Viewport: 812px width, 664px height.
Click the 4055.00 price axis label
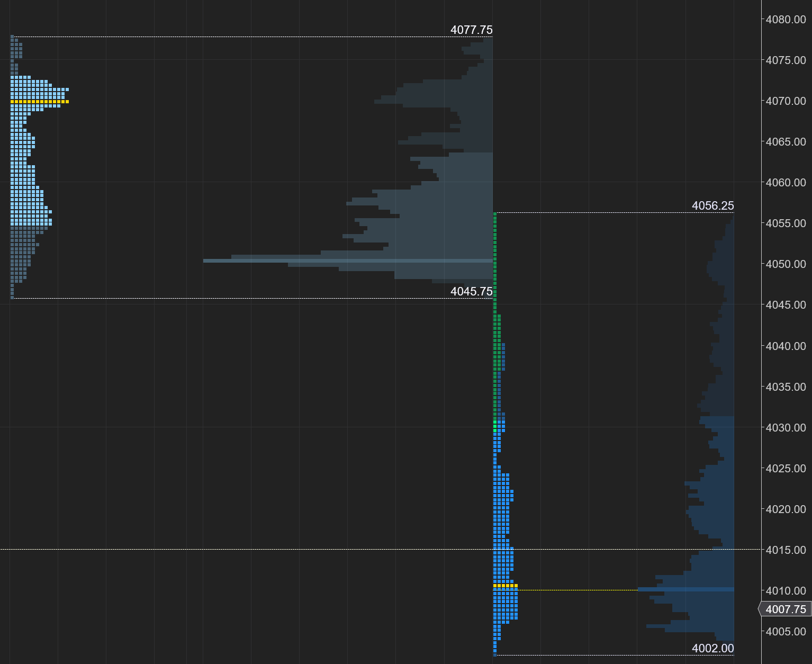coord(786,223)
